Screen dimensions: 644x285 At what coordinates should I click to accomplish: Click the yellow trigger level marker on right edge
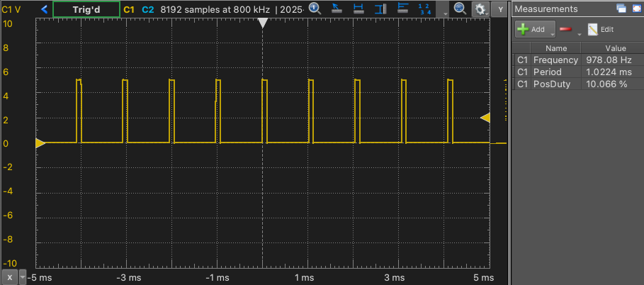click(x=485, y=118)
